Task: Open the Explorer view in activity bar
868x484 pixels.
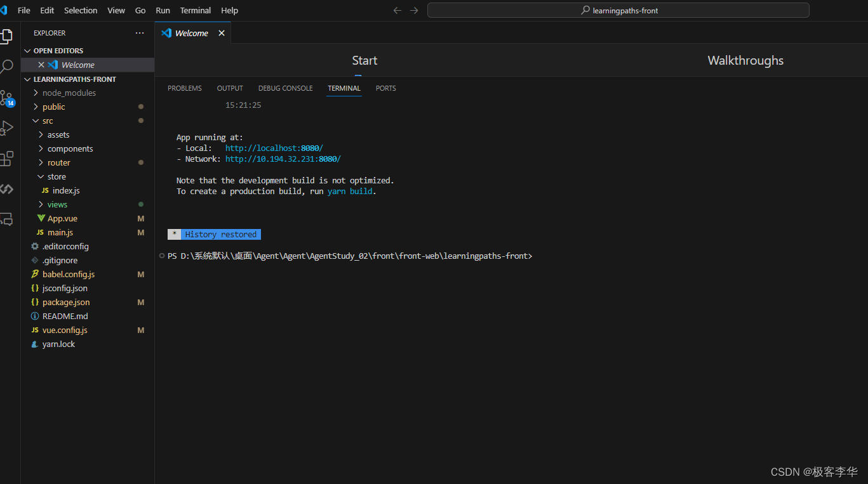Action: coord(6,36)
